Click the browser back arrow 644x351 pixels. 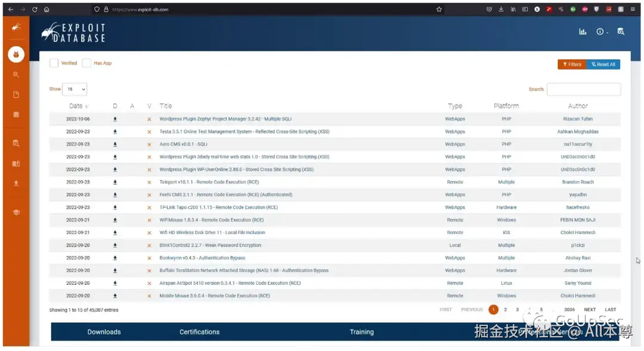coord(11,9)
